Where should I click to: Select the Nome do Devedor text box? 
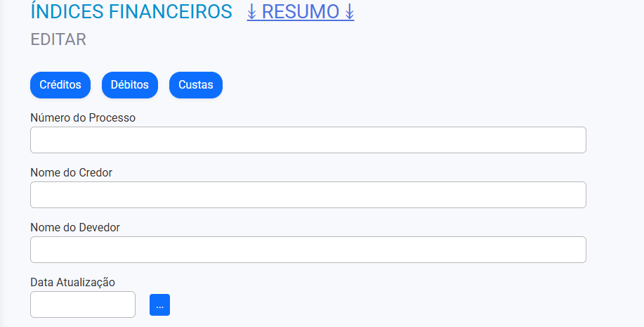point(308,250)
